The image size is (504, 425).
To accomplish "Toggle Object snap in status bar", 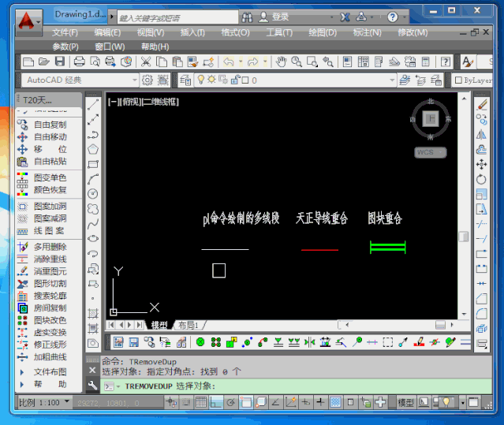I will [246, 402].
